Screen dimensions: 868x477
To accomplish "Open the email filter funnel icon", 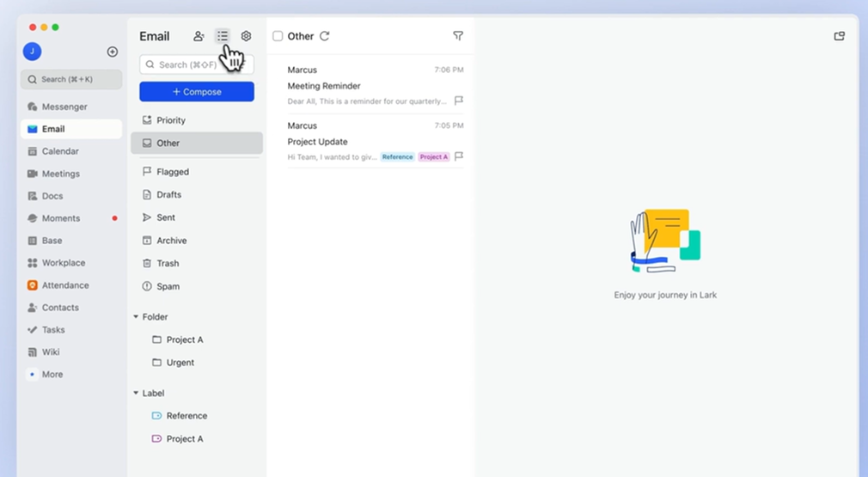I will (458, 36).
